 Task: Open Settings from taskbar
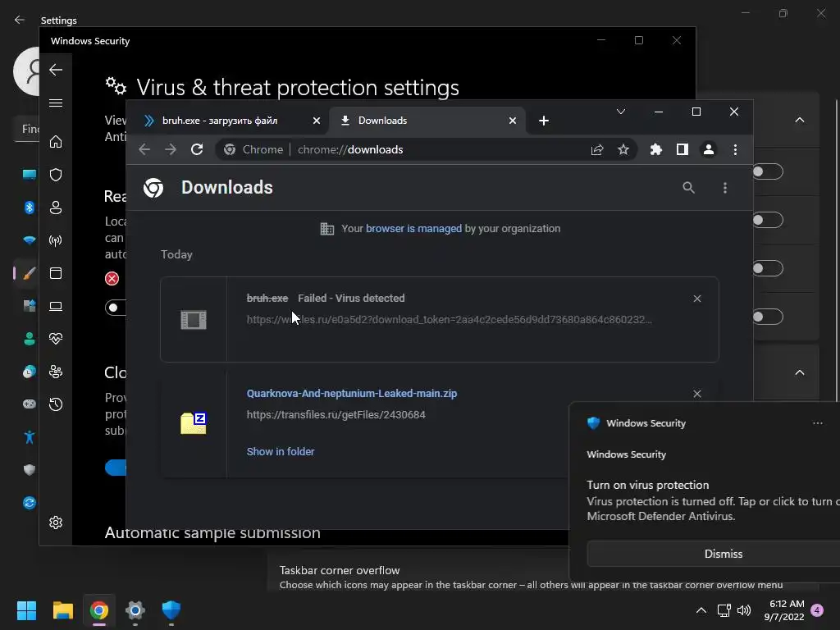click(x=135, y=610)
